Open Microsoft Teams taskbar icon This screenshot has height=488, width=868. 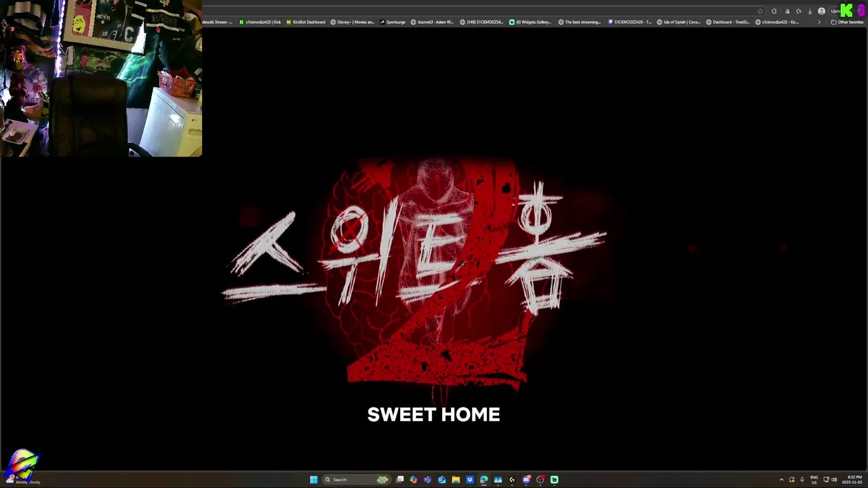pyautogui.click(x=427, y=480)
